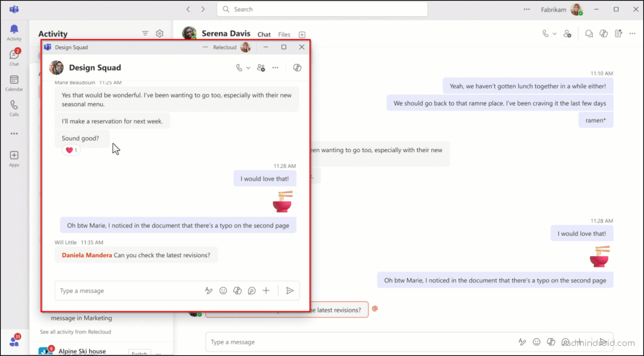The width and height of the screenshot is (644, 356).
Task: Open Copilot in Design Squad header
Action: coord(297,68)
